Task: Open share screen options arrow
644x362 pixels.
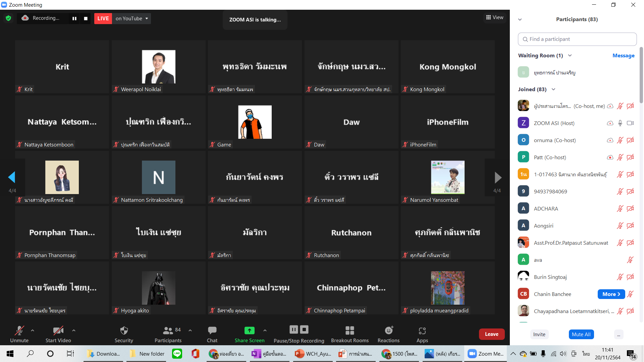Action: [x=265, y=330]
